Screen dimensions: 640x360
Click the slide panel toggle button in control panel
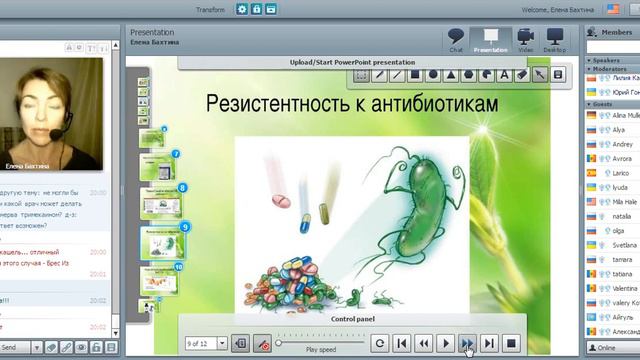pyautogui.click(x=240, y=343)
